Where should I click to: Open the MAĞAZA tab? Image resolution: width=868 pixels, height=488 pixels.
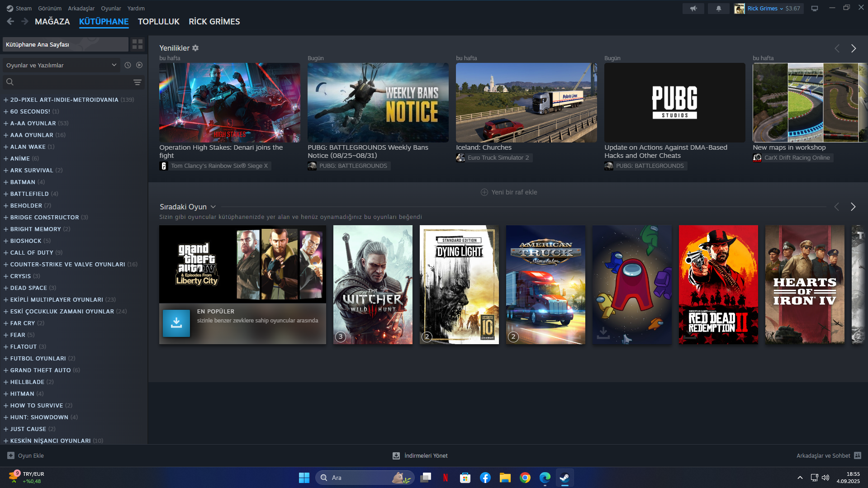tap(52, 22)
